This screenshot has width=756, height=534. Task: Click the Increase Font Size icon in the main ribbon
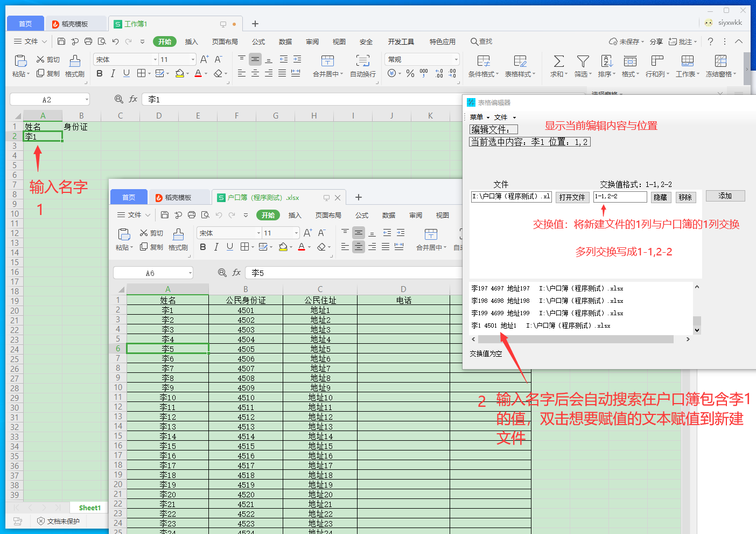(204, 59)
